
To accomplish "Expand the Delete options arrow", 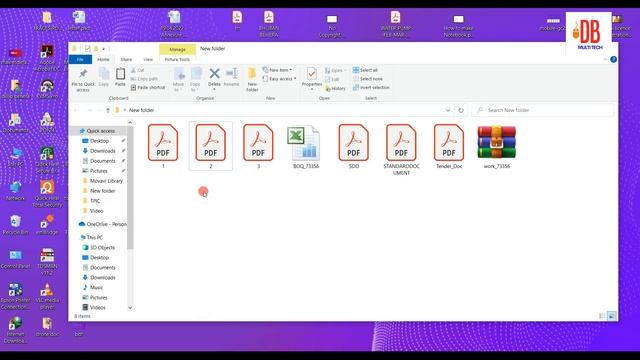I will [x=214, y=89].
